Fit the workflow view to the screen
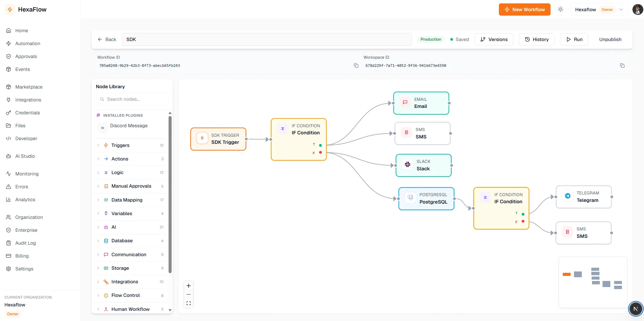Image resolution: width=644 pixels, height=321 pixels. tap(189, 303)
